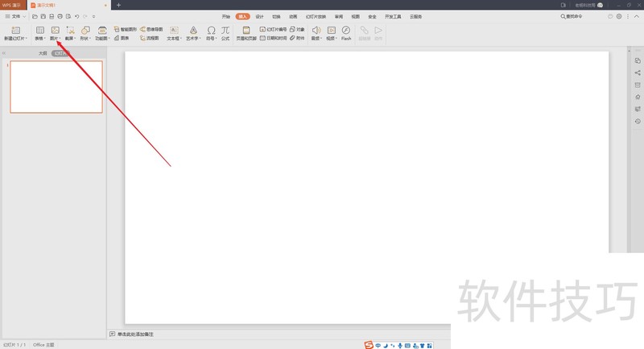Open the 思维导图 mind map tool
This screenshot has width=644, height=349.
coord(151,29)
